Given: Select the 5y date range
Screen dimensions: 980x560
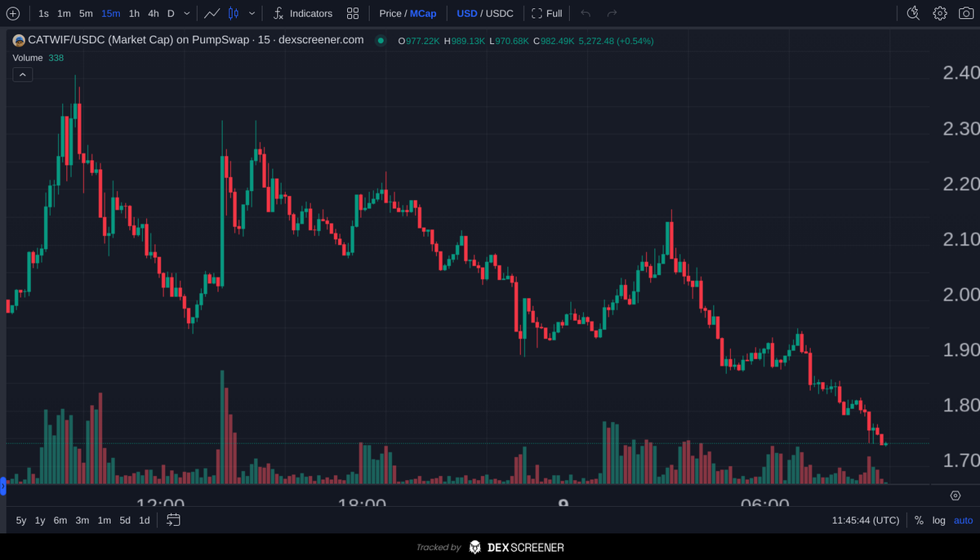Looking at the screenshot, I should [21, 520].
